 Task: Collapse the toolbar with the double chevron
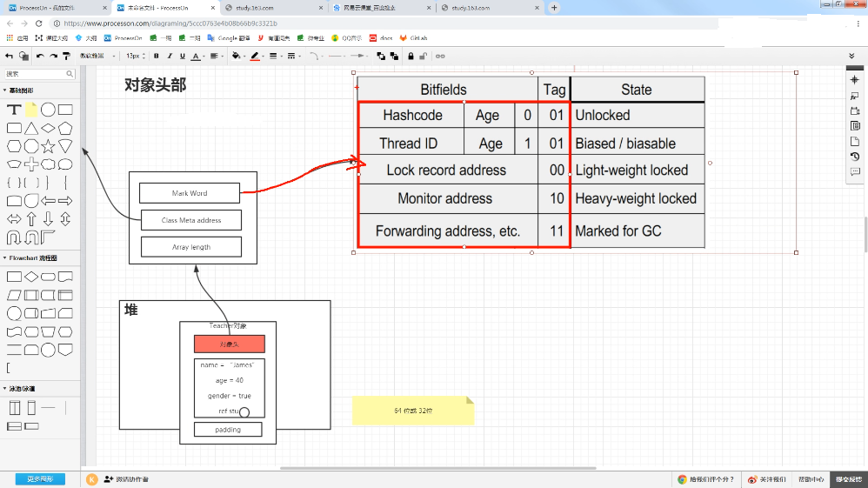[x=851, y=56]
